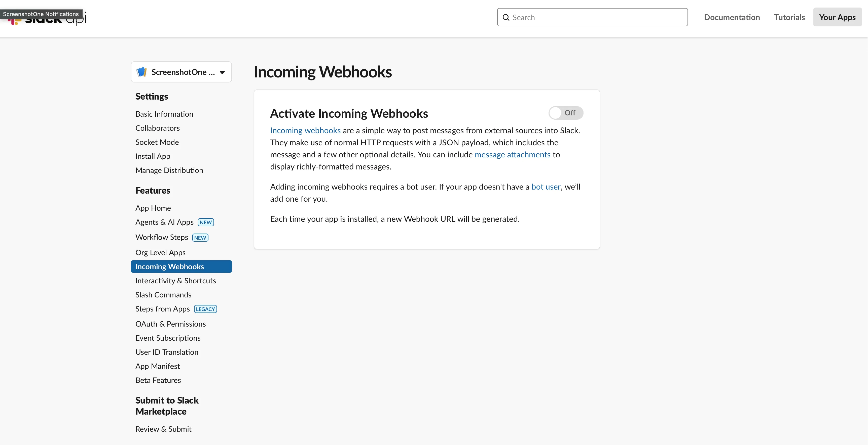The width and height of the screenshot is (868, 445).
Task: Open the message attachments link
Action: point(512,155)
